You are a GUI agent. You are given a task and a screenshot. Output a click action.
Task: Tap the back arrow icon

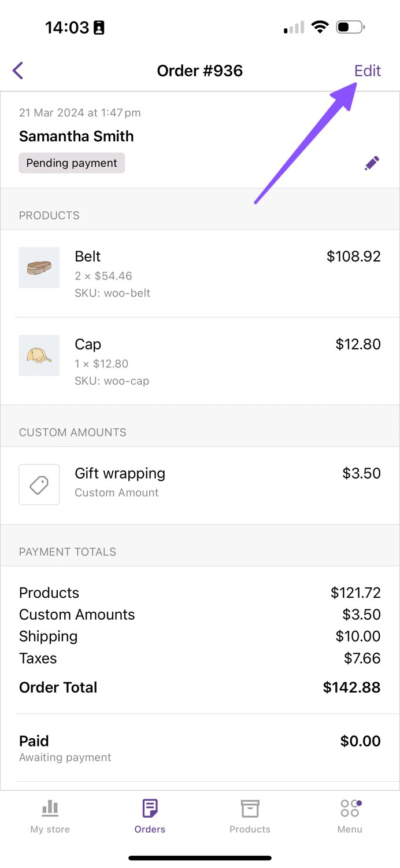coord(18,71)
